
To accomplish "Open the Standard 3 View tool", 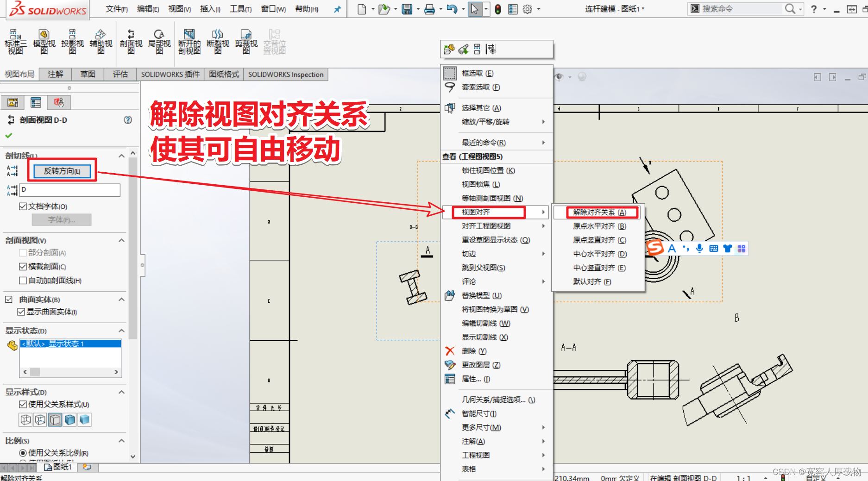I will click(15, 42).
